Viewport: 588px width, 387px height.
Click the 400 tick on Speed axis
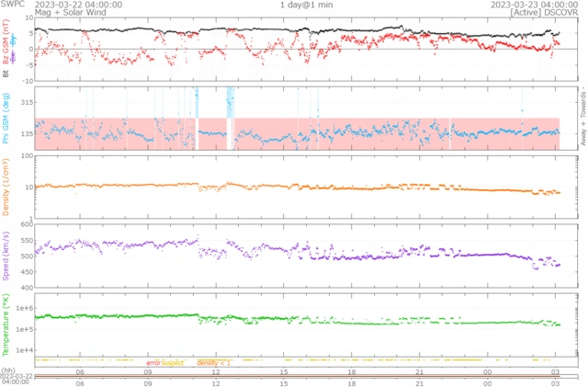coord(27,288)
